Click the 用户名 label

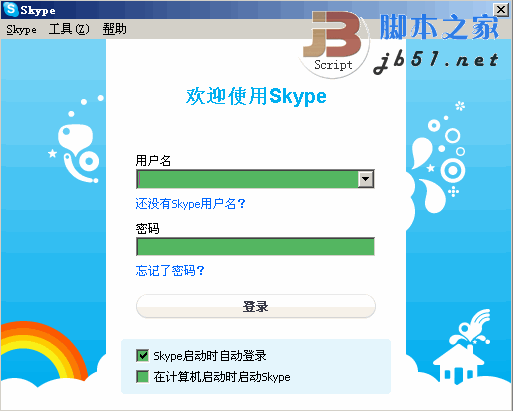(x=153, y=161)
